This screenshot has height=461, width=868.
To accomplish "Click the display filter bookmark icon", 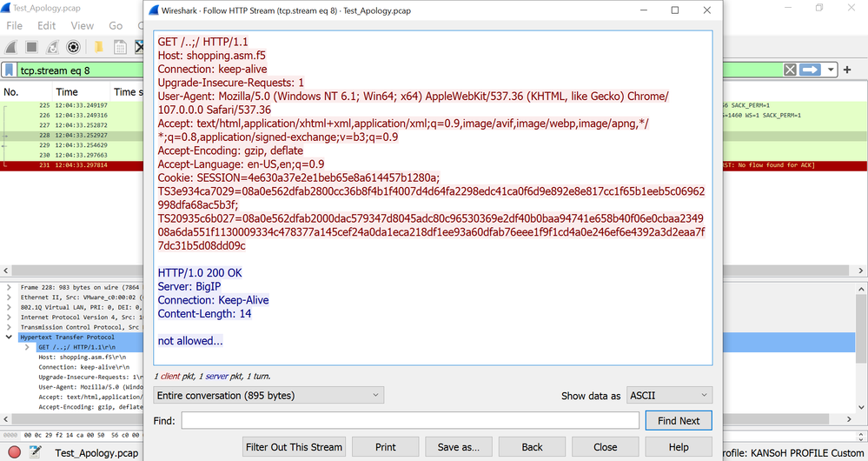I will pyautogui.click(x=10, y=70).
